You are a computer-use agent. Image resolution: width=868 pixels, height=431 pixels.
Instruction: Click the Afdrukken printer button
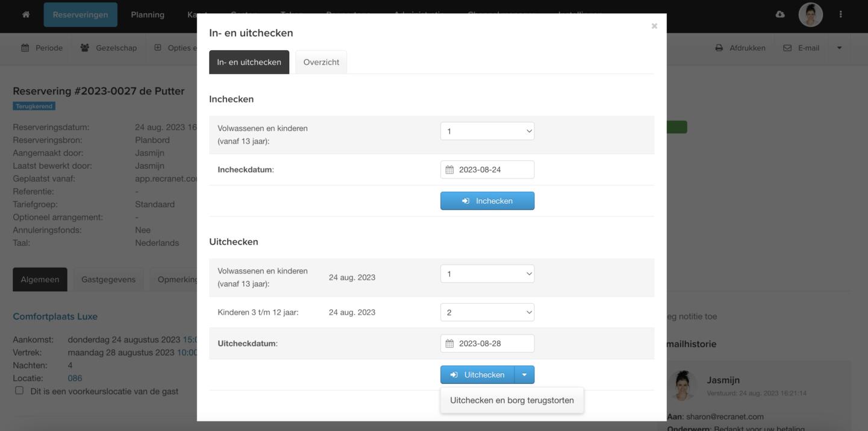pos(740,48)
